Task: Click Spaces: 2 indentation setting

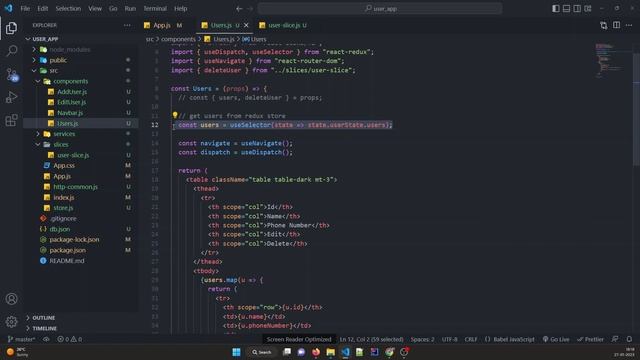Action: [422, 339]
